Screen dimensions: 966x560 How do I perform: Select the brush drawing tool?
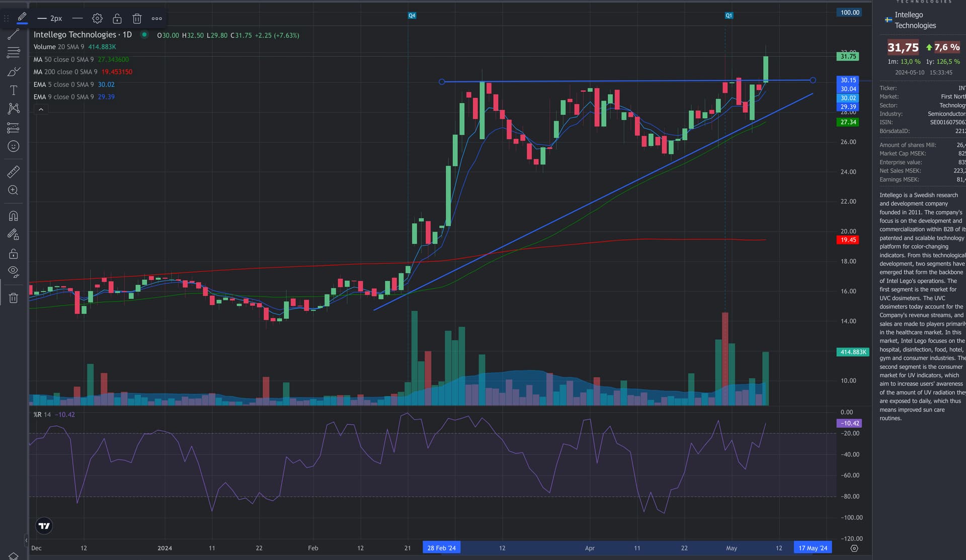tap(14, 71)
